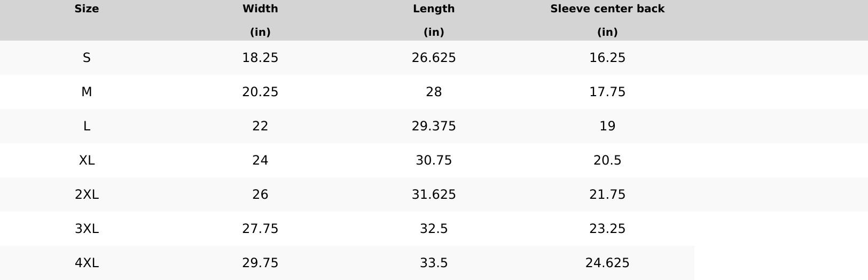Click sleeve value 24.625

[x=607, y=263]
